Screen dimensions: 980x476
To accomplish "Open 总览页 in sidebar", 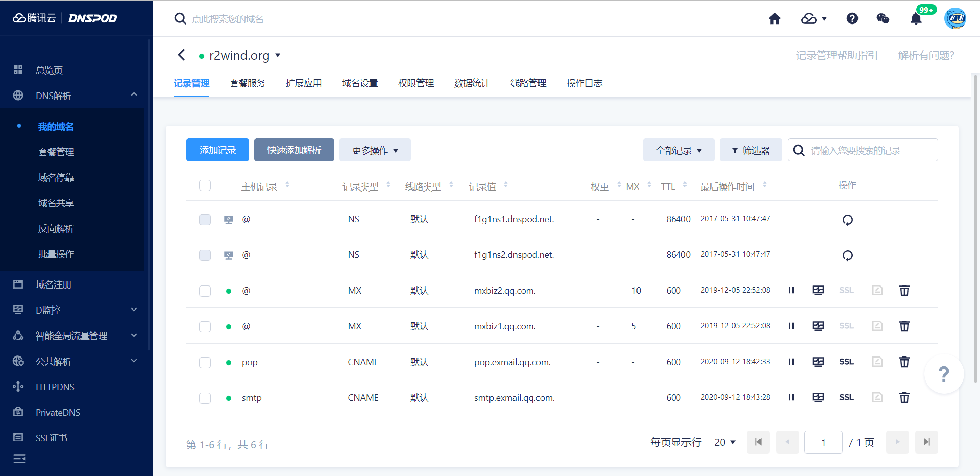I will click(49, 70).
